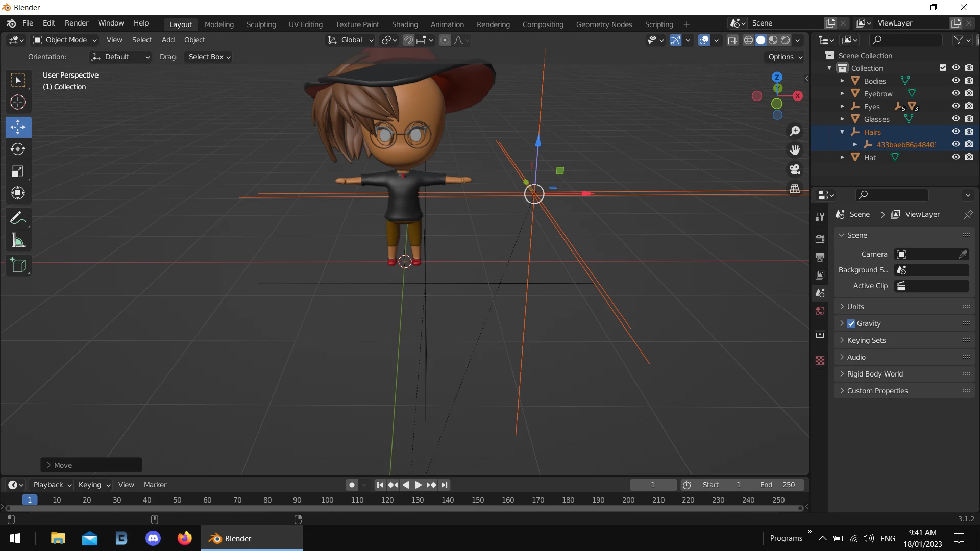This screenshot has height=551, width=980.
Task: Expand the Units panel
Action: pyautogui.click(x=855, y=307)
